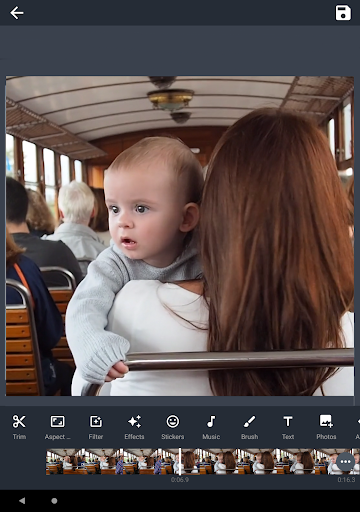360x512 pixels.
Task: Add Music with the note icon
Action: tap(211, 427)
